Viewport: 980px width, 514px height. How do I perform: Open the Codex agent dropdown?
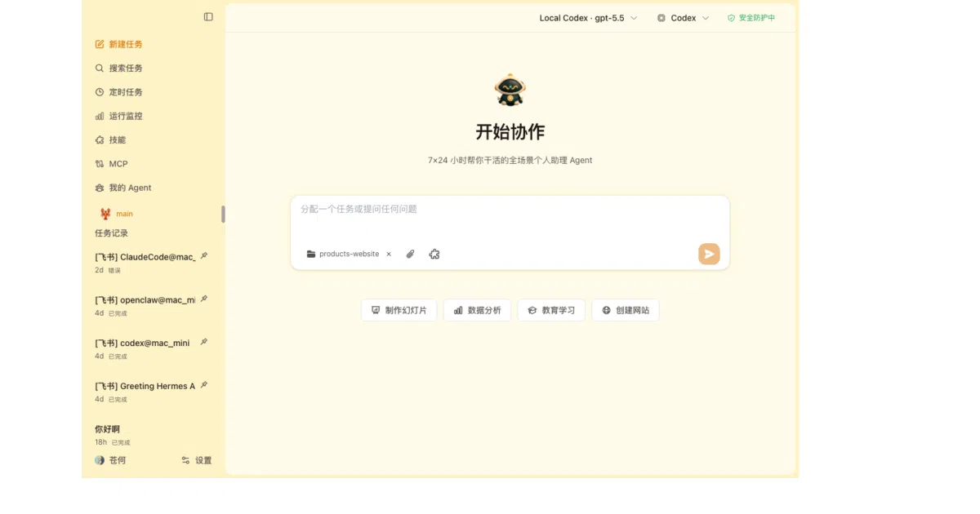point(684,18)
